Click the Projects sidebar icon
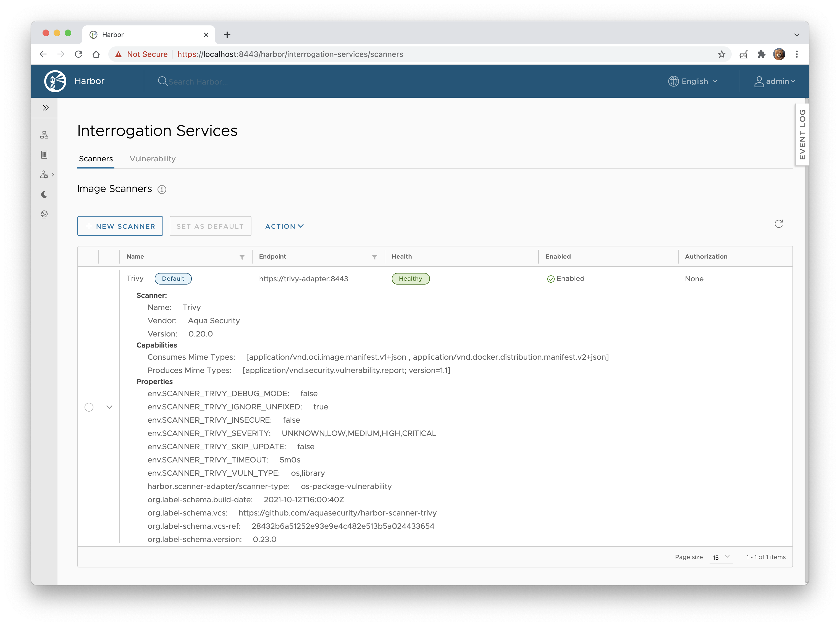 (x=44, y=135)
